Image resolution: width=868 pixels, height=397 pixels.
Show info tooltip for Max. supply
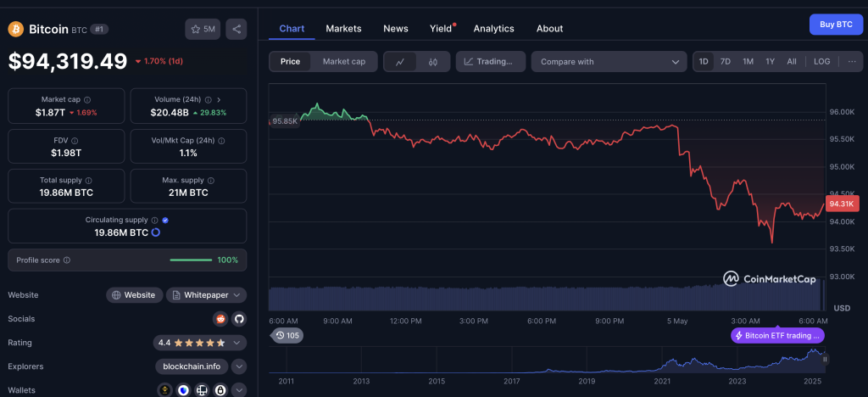[211, 181]
